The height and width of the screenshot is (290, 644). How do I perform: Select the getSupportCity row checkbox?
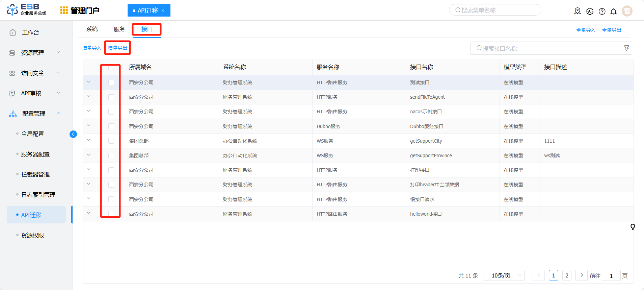(x=111, y=141)
